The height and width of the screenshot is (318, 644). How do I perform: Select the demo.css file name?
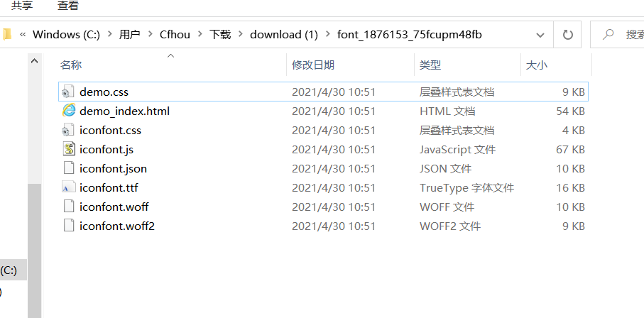(104, 92)
